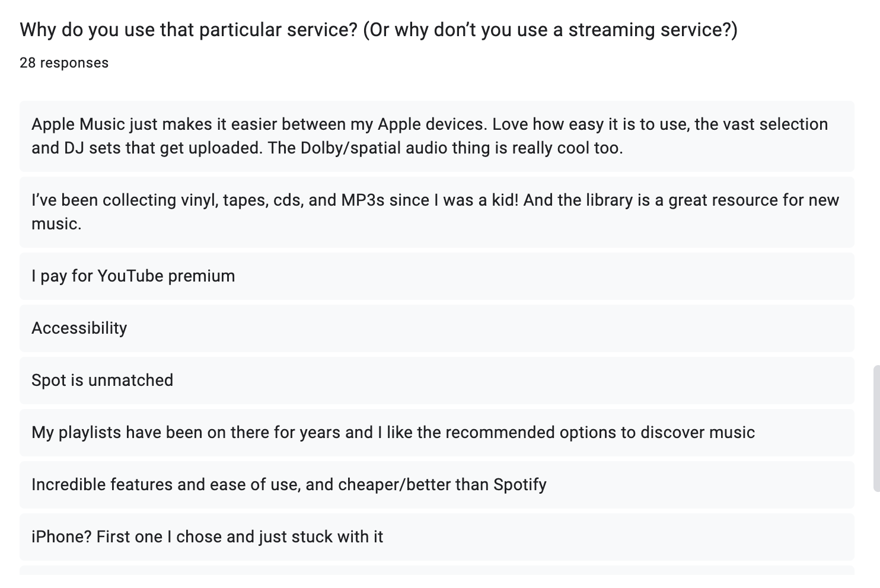Select the 'iPhone? First one I chose' response
Image resolution: width=880 pixels, height=588 pixels.
pyautogui.click(x=437, y=537)
